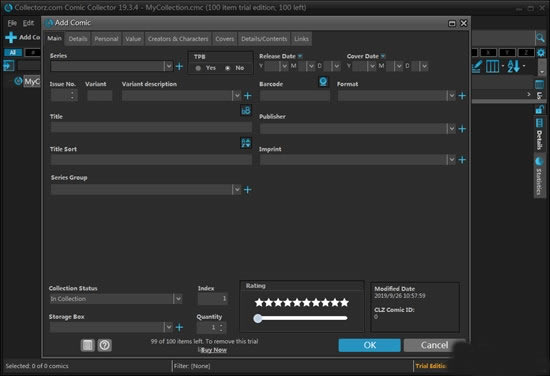The height and width of the screenshot is (376, 550).
Task: Open the Covers tab
Action: 224,39
